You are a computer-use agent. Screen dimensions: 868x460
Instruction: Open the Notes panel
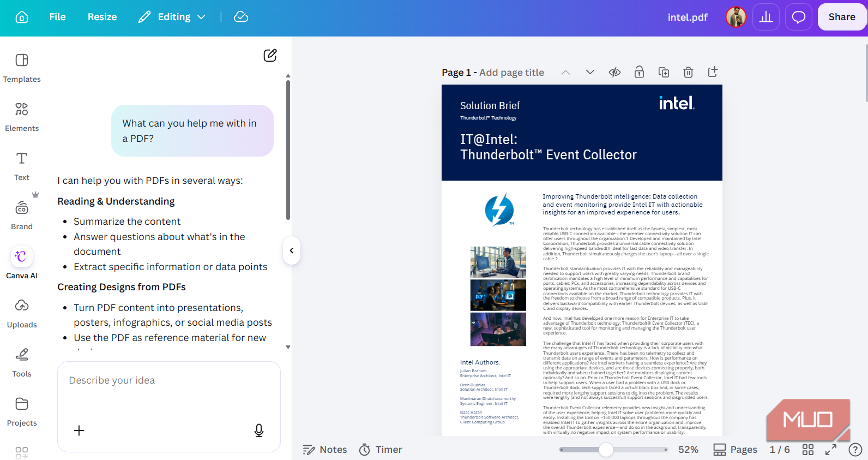point(325,450)
